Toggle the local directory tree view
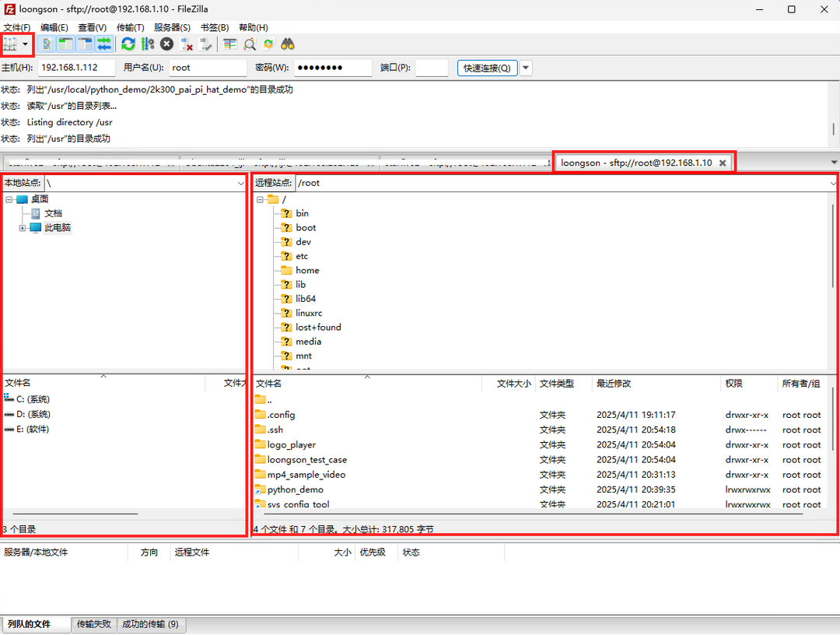This screenshot has width=840, height=635. point(66,44)
